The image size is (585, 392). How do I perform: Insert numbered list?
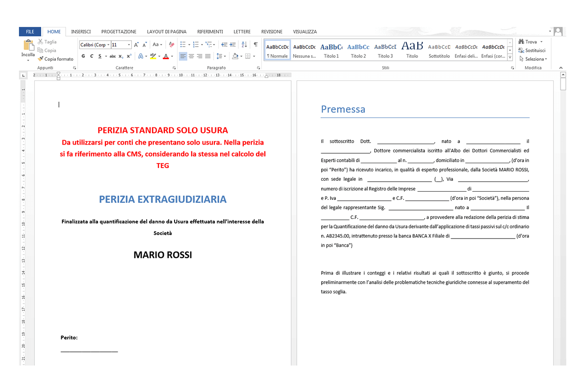[196, 45]
